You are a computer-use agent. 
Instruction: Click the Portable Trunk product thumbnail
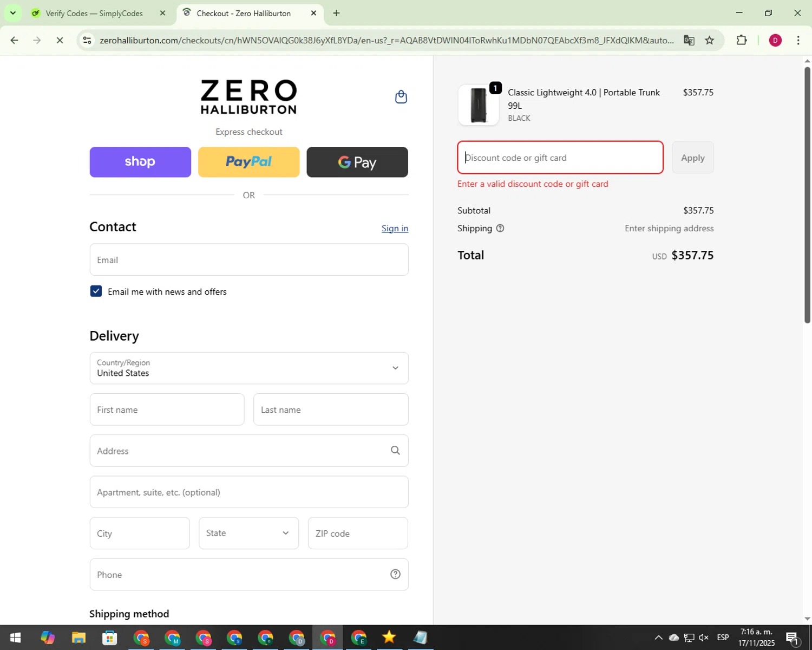[479, 105]
